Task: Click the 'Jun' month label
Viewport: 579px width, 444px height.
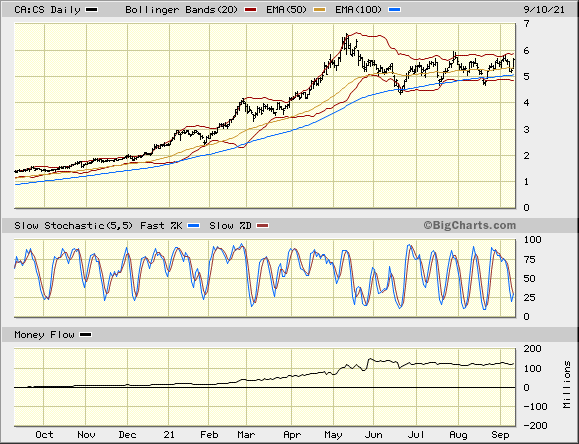Action: pos(373,435)
